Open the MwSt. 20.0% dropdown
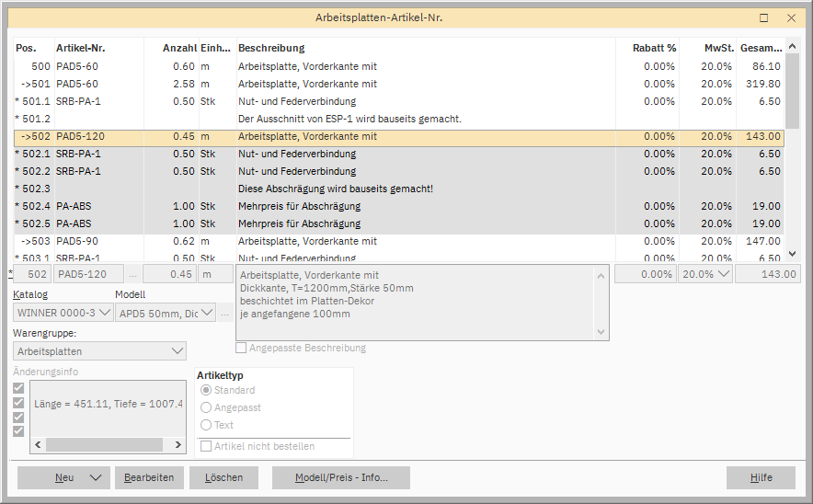The height and width of the screenshot is (504, 813). [x=704, y=274]
